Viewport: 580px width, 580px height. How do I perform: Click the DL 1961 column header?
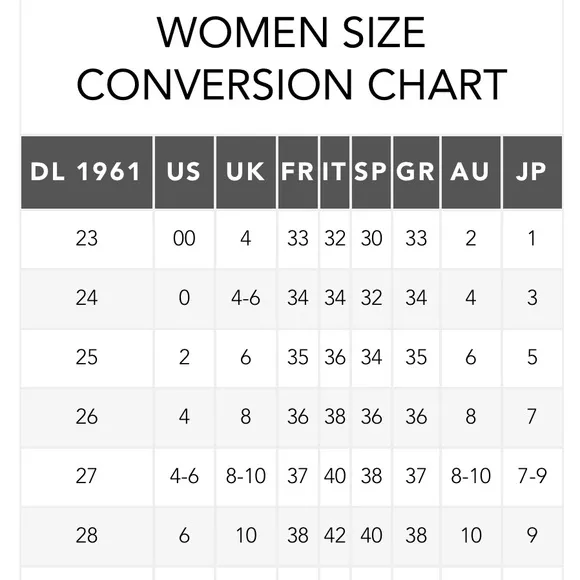(87, 172)
